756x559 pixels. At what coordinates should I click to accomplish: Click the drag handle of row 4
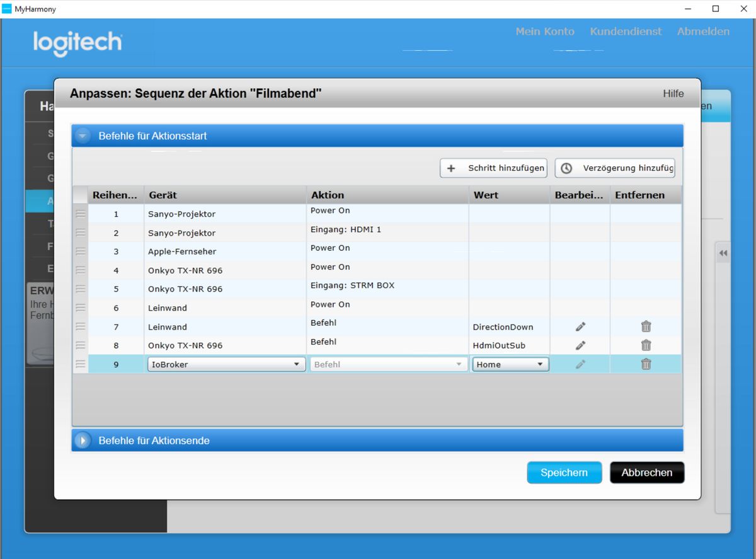click(81, 270)
